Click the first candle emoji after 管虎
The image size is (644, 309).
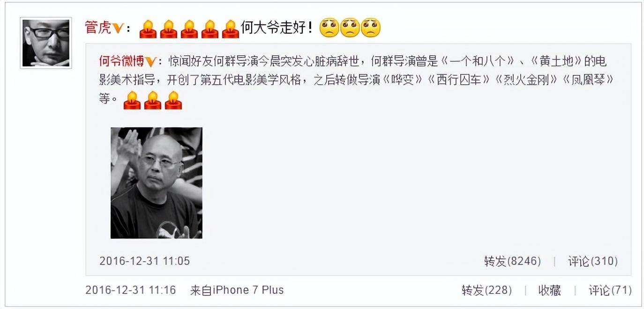[x=148, y=29]
